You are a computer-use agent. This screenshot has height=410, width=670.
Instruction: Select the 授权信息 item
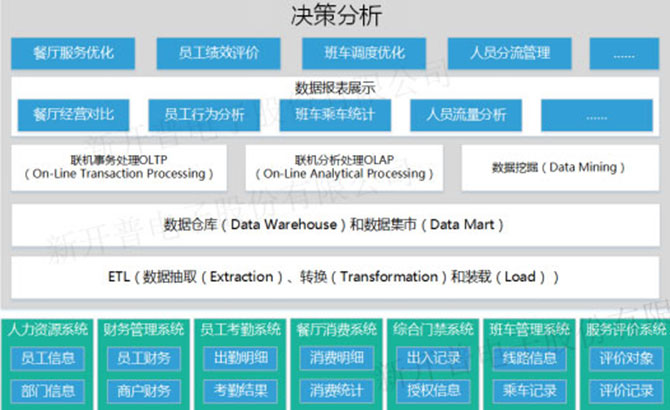[433, 391]
